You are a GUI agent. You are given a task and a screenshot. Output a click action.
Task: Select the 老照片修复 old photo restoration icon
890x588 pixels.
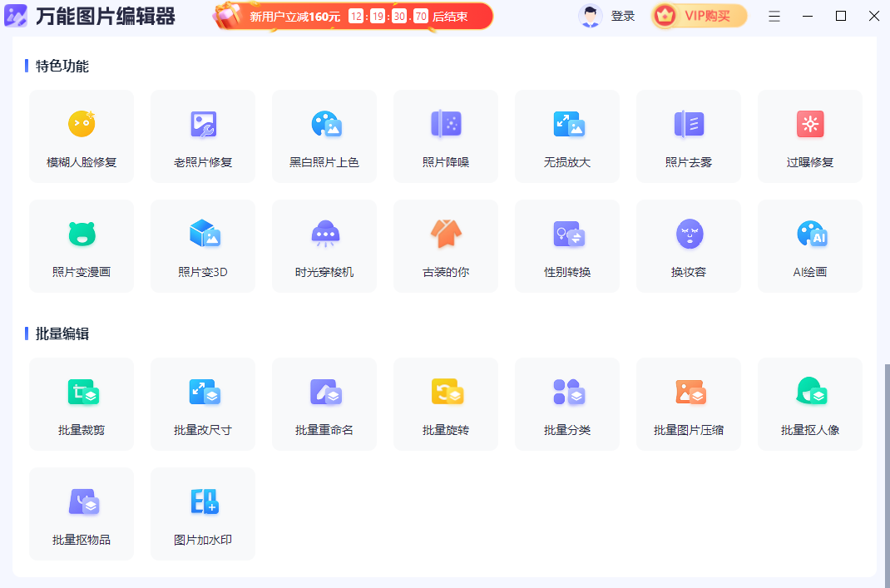click(203, 136)
